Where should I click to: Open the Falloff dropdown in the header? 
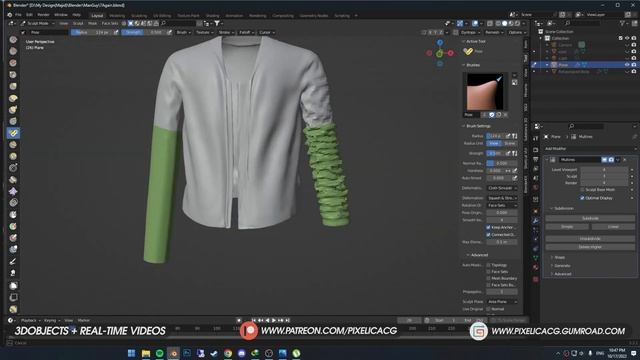click(x=246, y=32)
